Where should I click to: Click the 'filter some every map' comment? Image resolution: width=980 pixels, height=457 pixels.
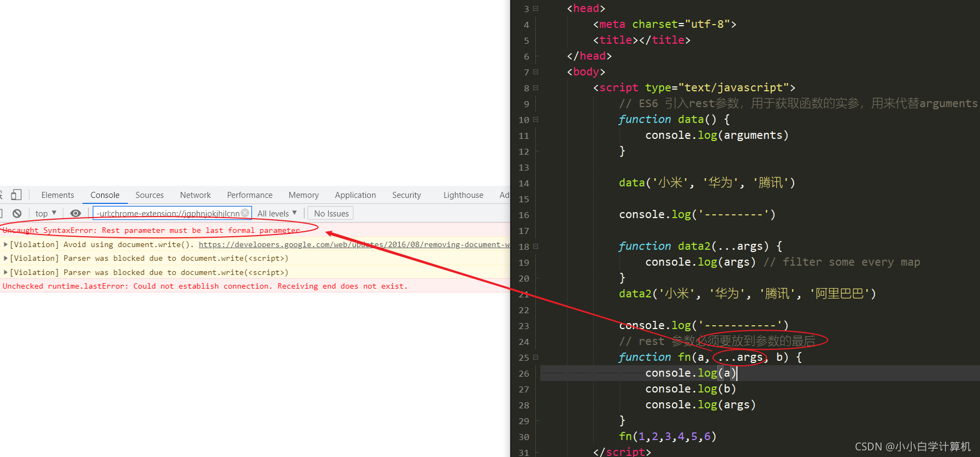(842, 262)
